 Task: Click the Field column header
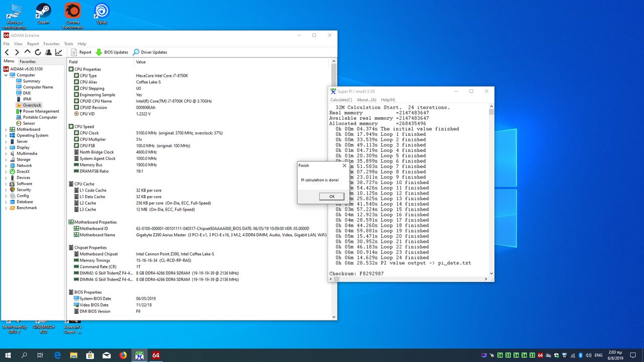(x=101, y=62)
